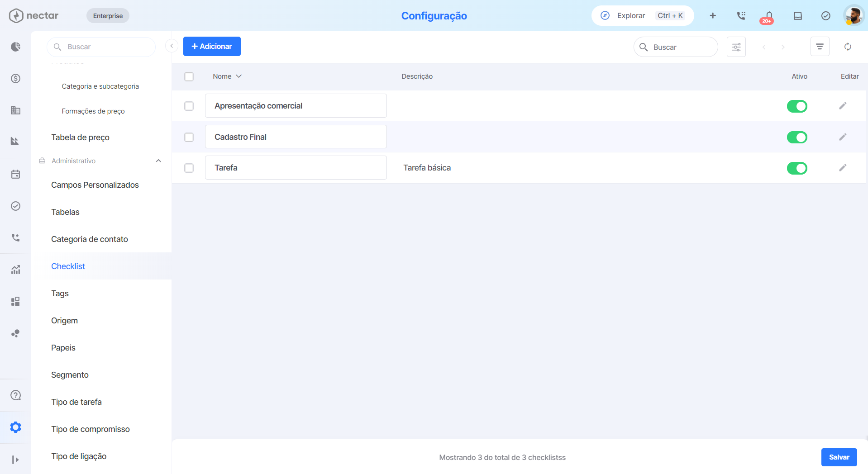Collapse the Administrativo section chevron
868x474 pixels.
coord(158,161)
